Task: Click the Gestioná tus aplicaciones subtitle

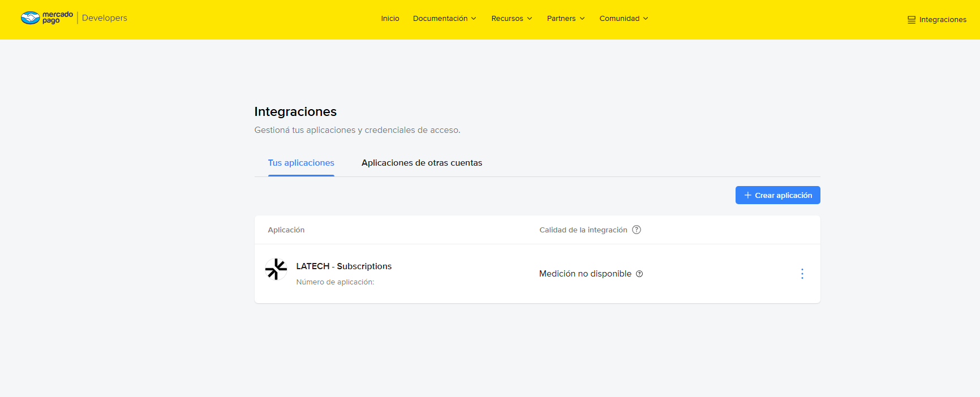Action: coord(357,130)
